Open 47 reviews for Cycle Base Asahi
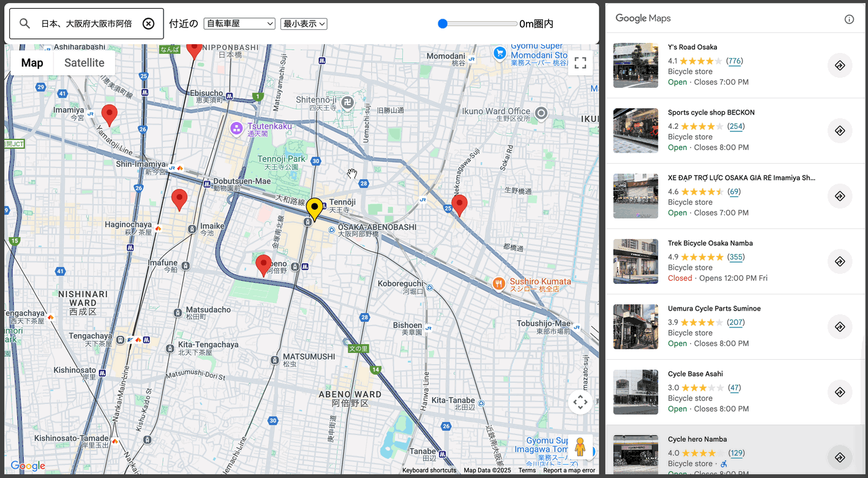868x478 pixels. (734, 388)
